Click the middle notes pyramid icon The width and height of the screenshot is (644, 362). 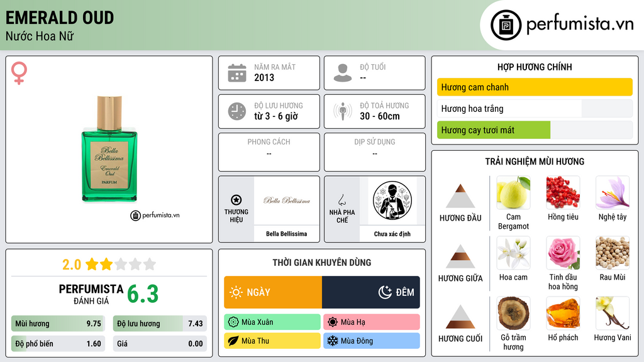tap(460, 256)
